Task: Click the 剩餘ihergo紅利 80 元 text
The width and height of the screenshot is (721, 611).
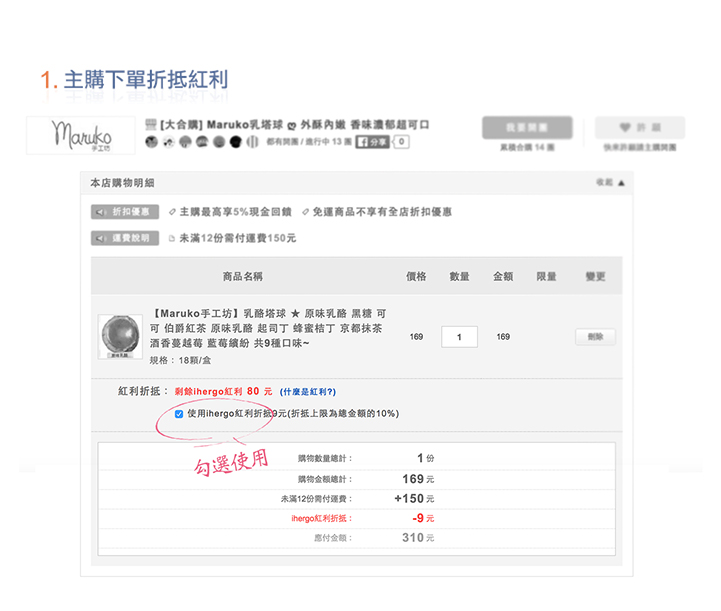Action: 223,391
